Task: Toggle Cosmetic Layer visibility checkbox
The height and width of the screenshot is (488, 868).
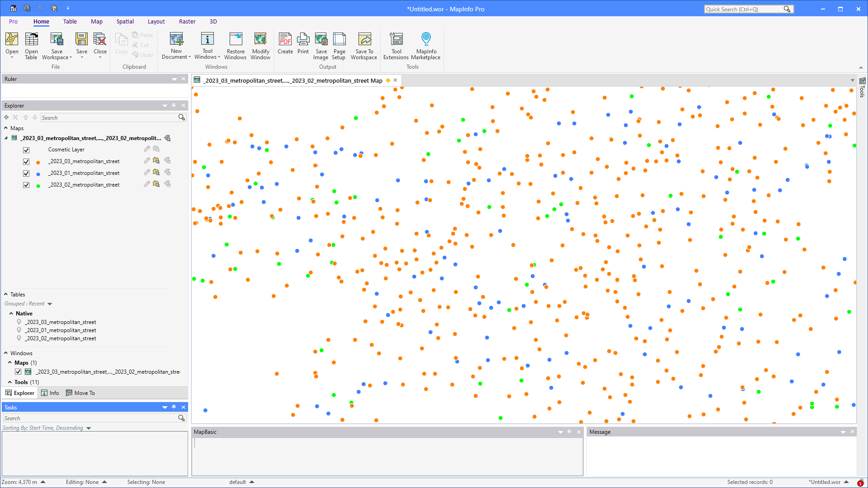Action: click(x=26, y=150)
